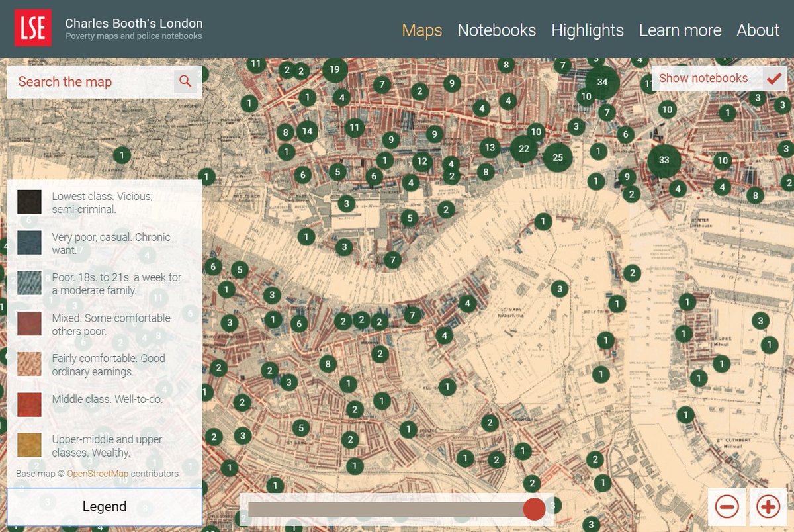
Task: Open the Maps menu item
Action: [422, 30]
